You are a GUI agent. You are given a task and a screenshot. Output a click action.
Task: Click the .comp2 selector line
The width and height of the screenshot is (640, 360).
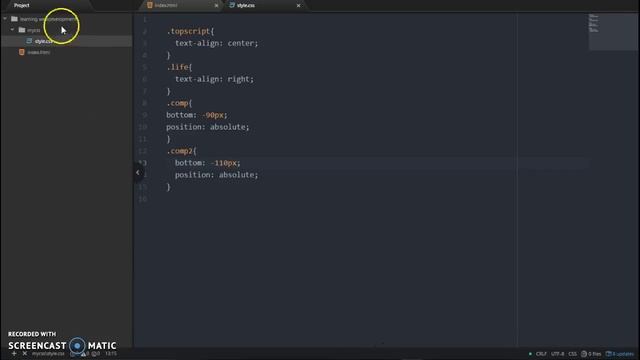click(182, 151)
